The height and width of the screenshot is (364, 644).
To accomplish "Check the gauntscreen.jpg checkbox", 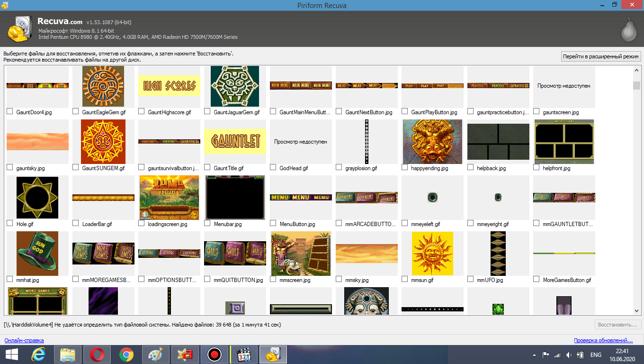I will coord(537,111).
